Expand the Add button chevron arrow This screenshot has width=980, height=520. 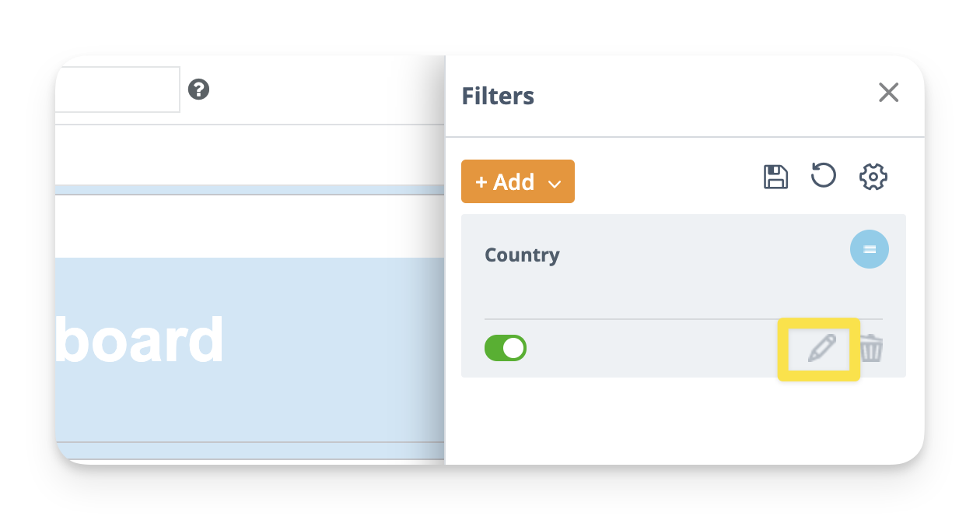[555, 184]
